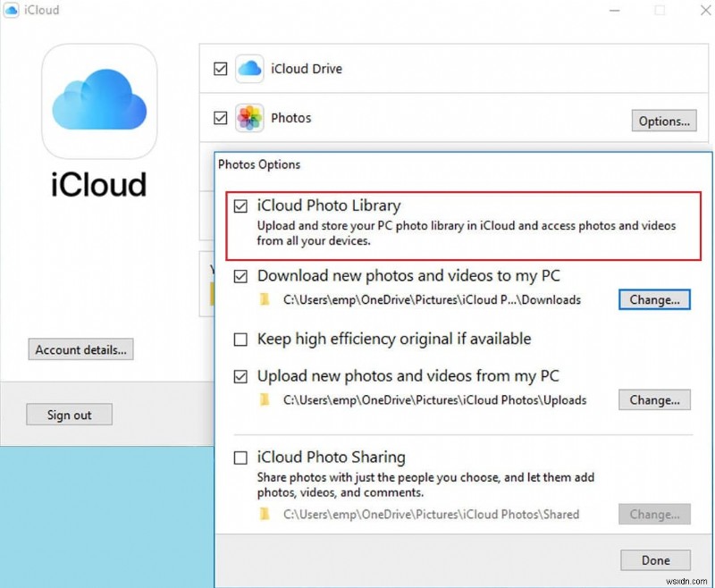
Task: Select the Photos app icon
Action: [x=248, y=118]
